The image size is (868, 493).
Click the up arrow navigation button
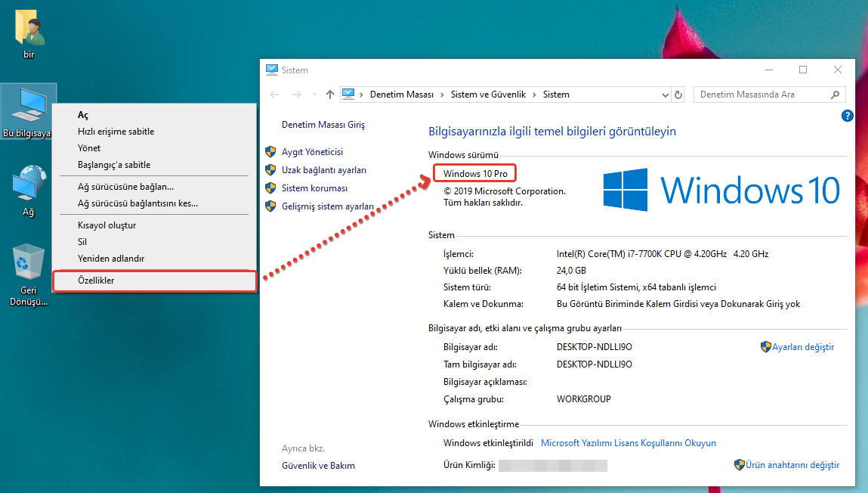[329, 95]
